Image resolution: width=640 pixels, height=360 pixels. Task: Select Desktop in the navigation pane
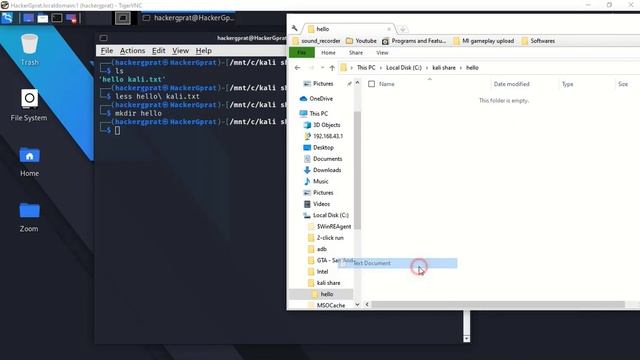(319, 147)
